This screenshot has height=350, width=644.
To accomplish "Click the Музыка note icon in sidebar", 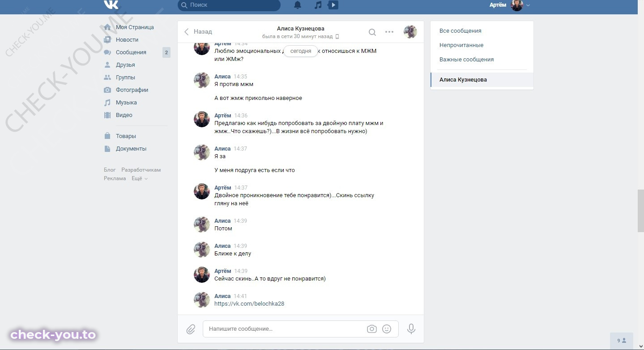I will point(107,103).
